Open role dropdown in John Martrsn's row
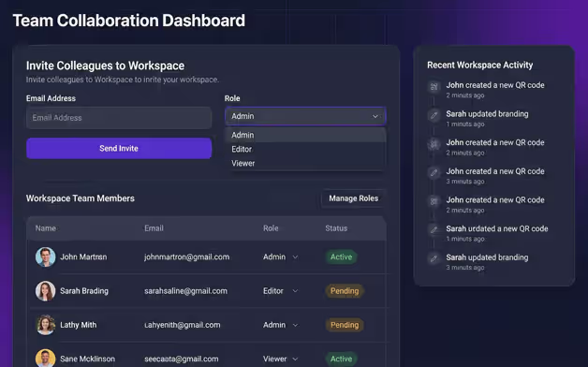 pos(281,257)
